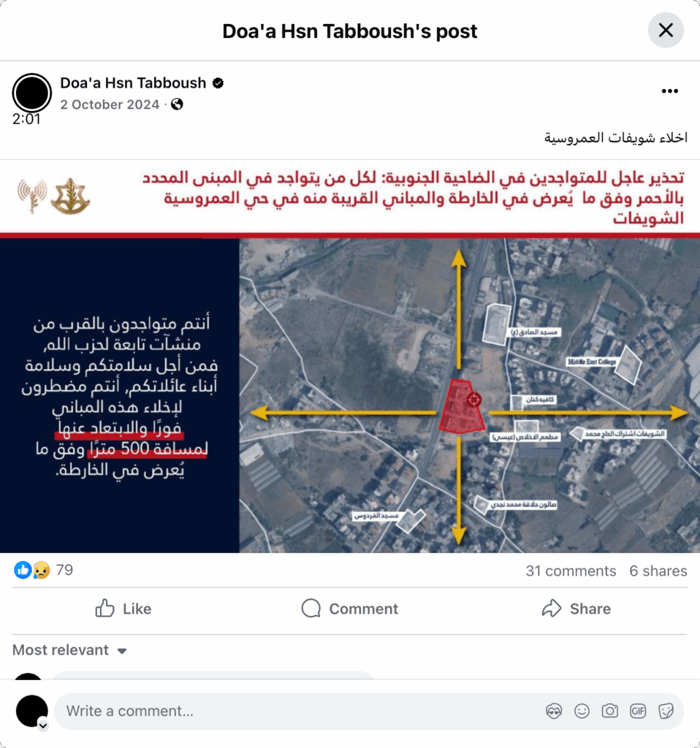
Task: Click the verified badge next to author name
Action: pyautogui.click(x=218, y=83)
